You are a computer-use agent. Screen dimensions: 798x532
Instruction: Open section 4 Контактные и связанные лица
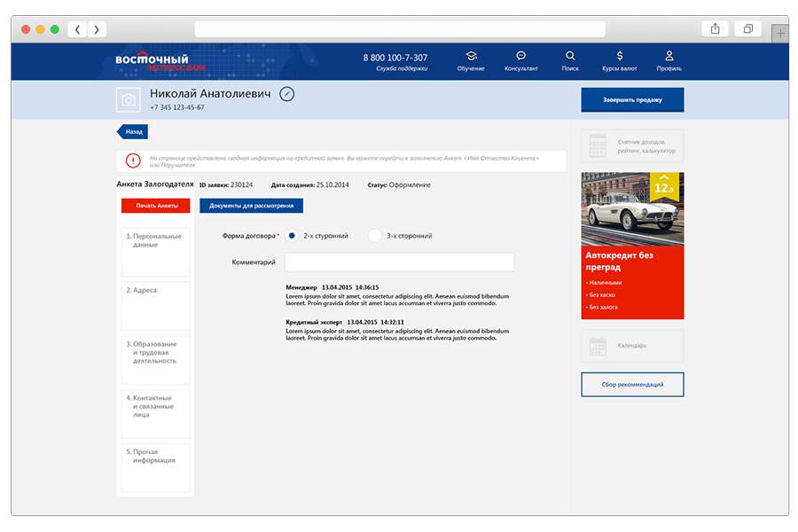click(155, 413)
